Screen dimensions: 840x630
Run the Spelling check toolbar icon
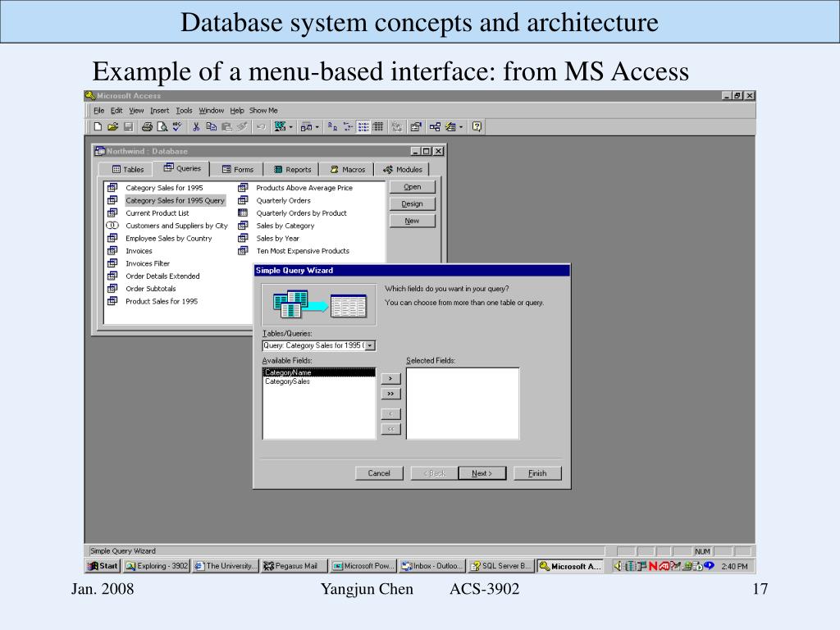point(177,127)
